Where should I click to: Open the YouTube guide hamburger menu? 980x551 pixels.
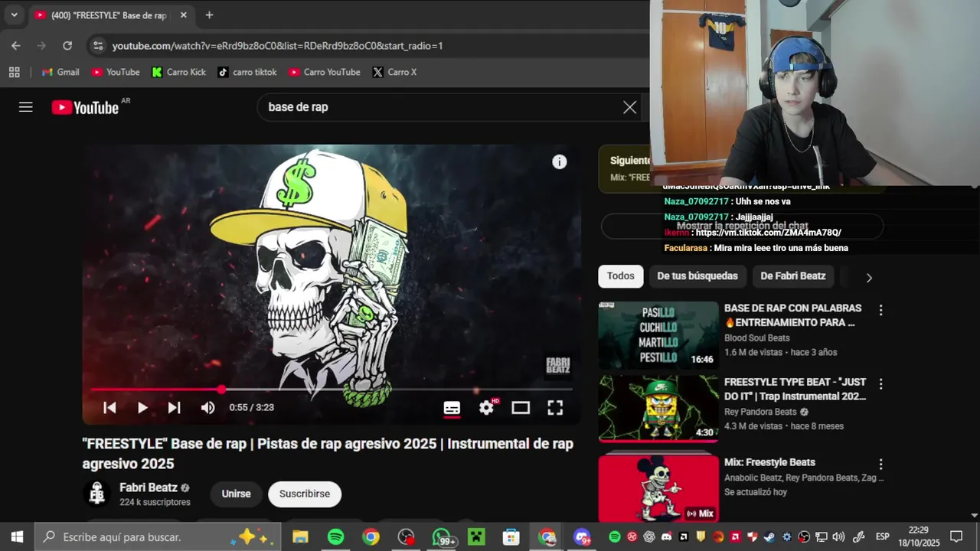(26, 107)
